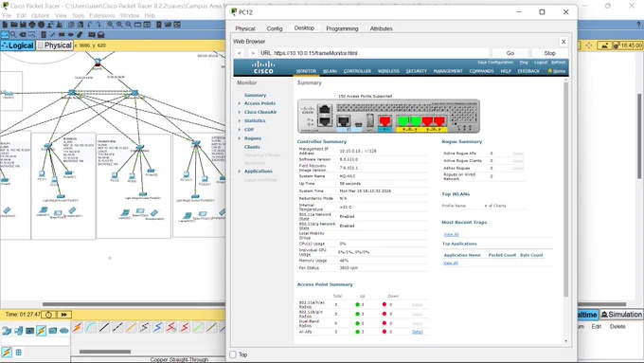Screen dimensions: 644x363
Task: Open the Config tab of PC12
Action: pyautogui.click(x=275, y=28)
